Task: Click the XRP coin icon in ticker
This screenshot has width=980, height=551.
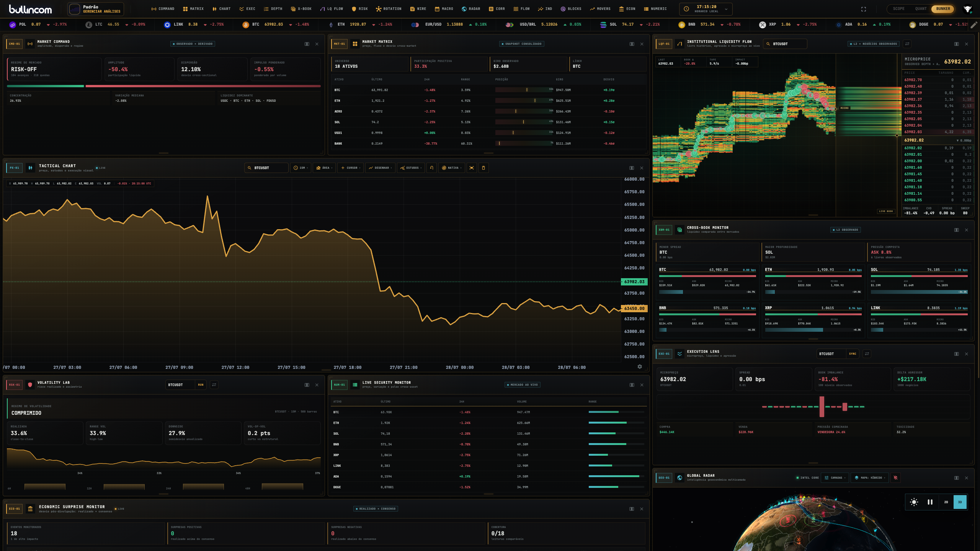Action: click(x=763, y=25)
